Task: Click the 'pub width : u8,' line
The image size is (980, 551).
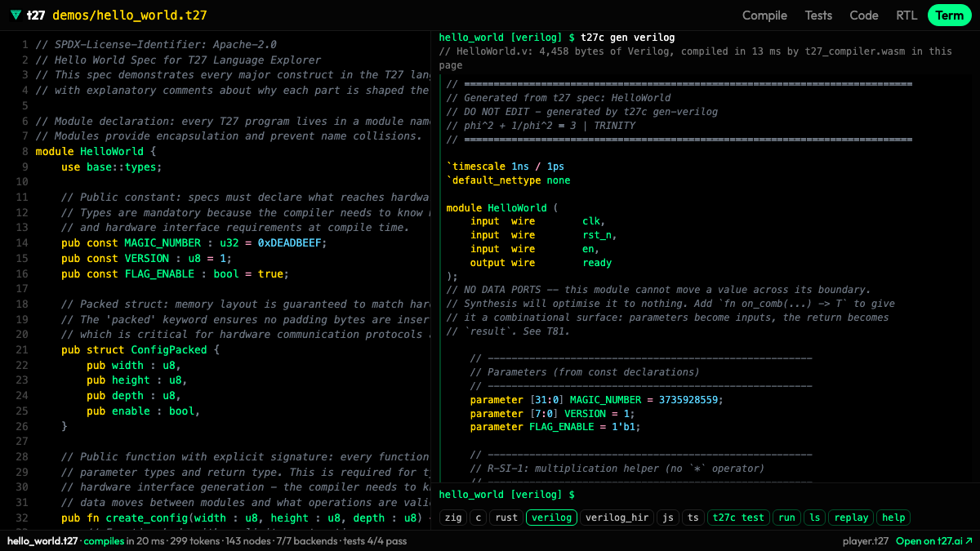Action: coord(134,365)
